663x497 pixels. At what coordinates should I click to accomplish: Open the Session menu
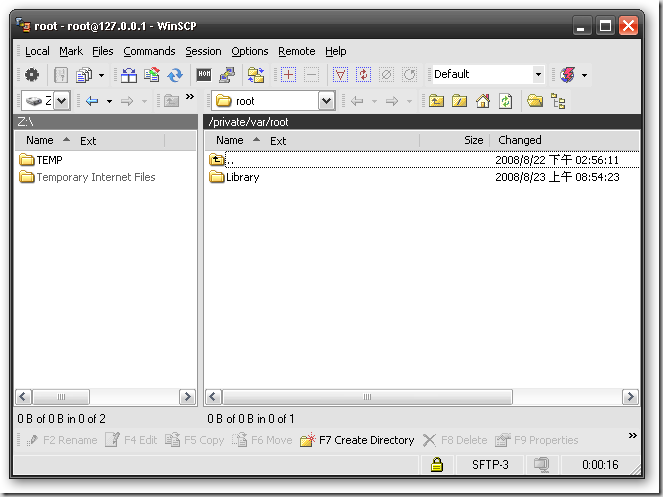pos(203,51)
